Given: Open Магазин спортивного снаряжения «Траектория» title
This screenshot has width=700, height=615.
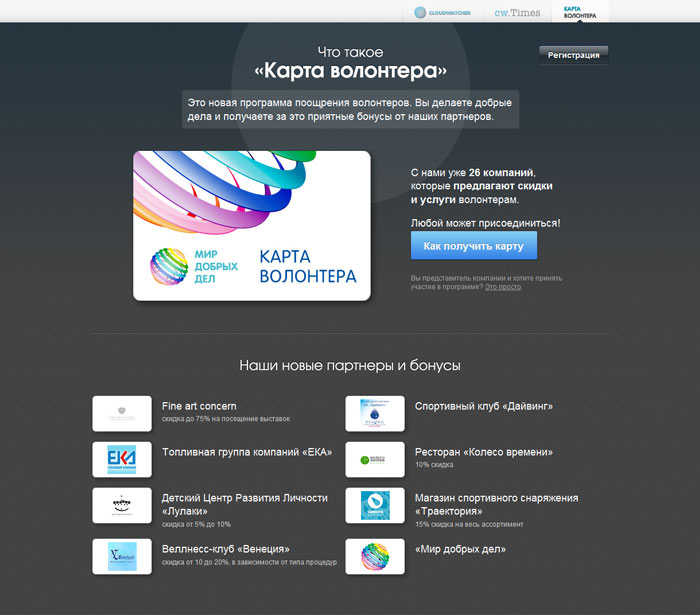Looking at the screenshot, I should [x=496, y=504].
